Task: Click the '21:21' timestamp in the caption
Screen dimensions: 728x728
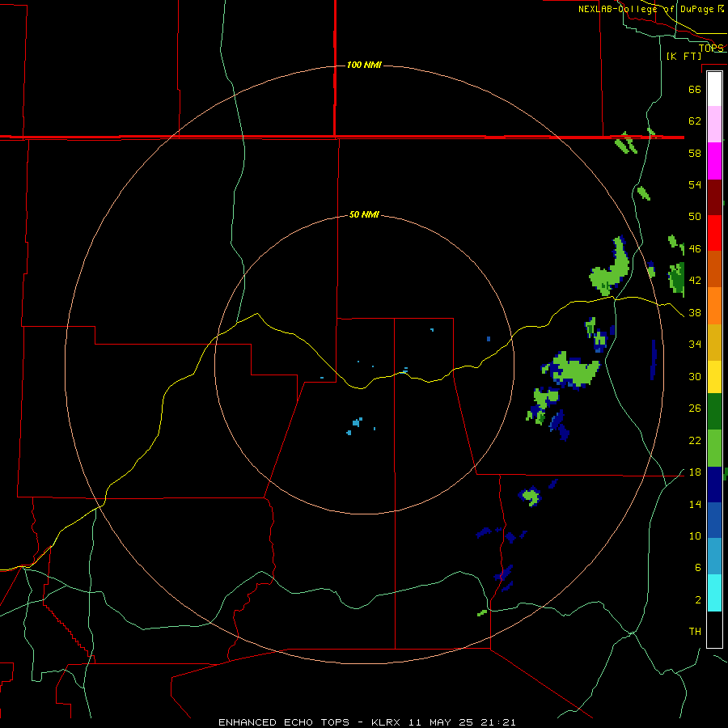Action: click(x=498, y=722)
